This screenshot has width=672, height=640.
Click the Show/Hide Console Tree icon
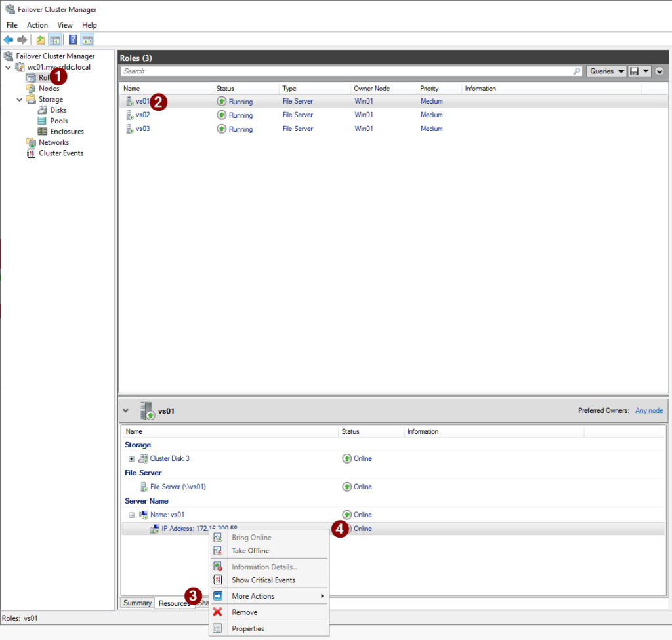pyautogui.click(x=54, y=40)
